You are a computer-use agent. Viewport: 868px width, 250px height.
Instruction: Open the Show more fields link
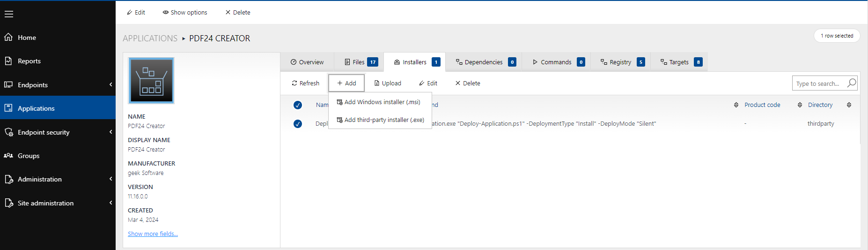click(x=153, y=234)
